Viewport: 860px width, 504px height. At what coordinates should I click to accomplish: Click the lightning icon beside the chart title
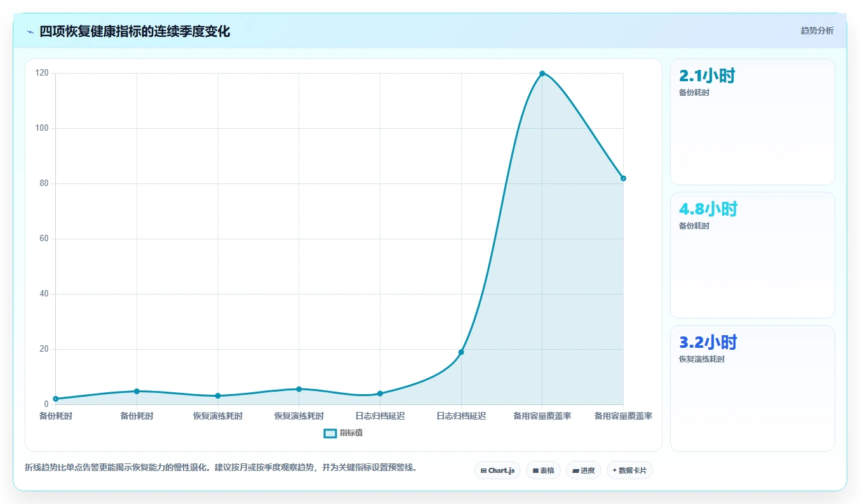(x=30, y=32)
